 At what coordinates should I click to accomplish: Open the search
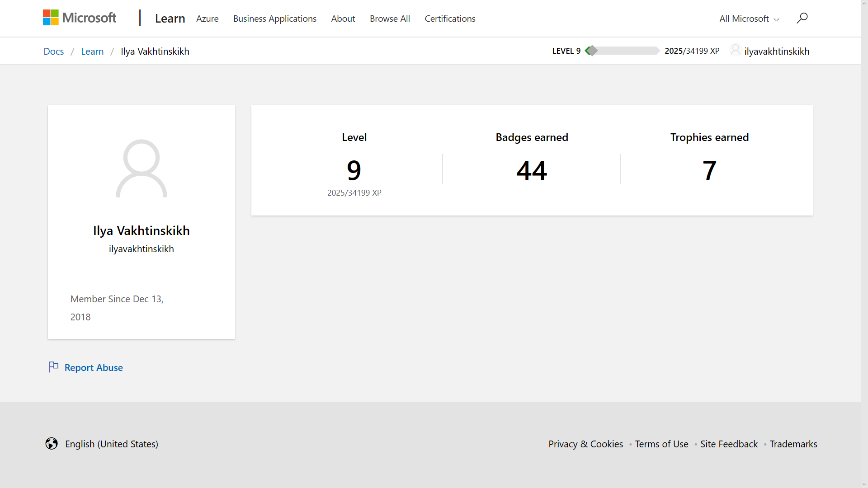[x=802, y=18]
